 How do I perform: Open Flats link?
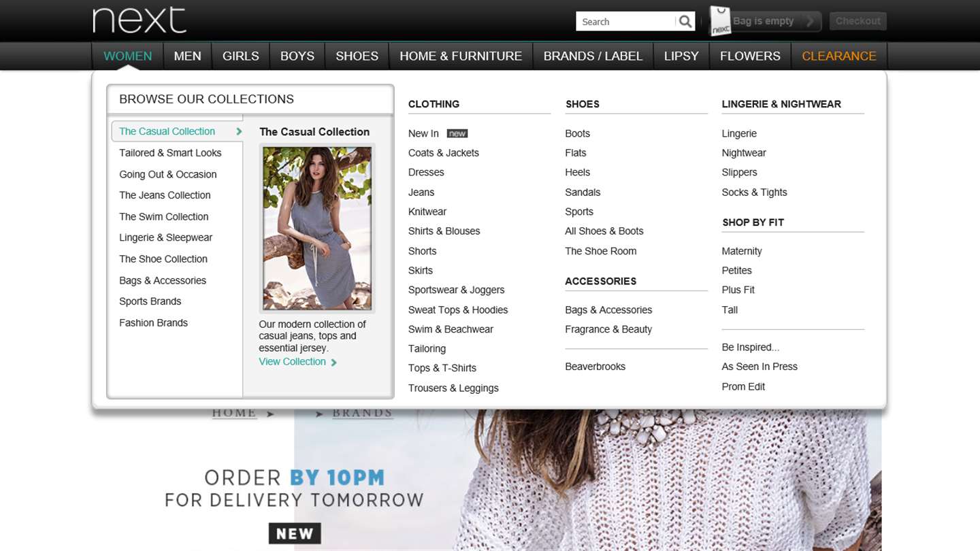pos(576,153)
